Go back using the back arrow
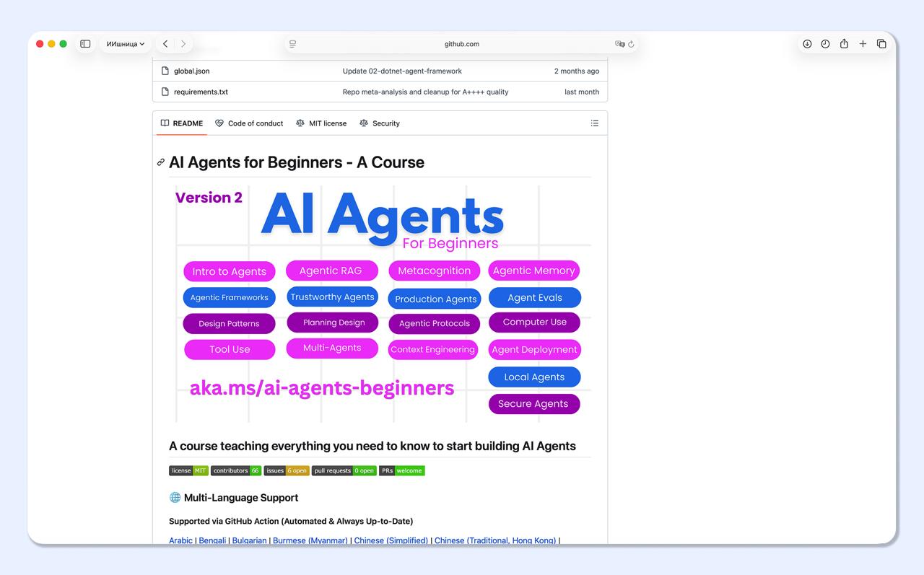The height and width of the screenshot is (575, 924). click(165, 44)
